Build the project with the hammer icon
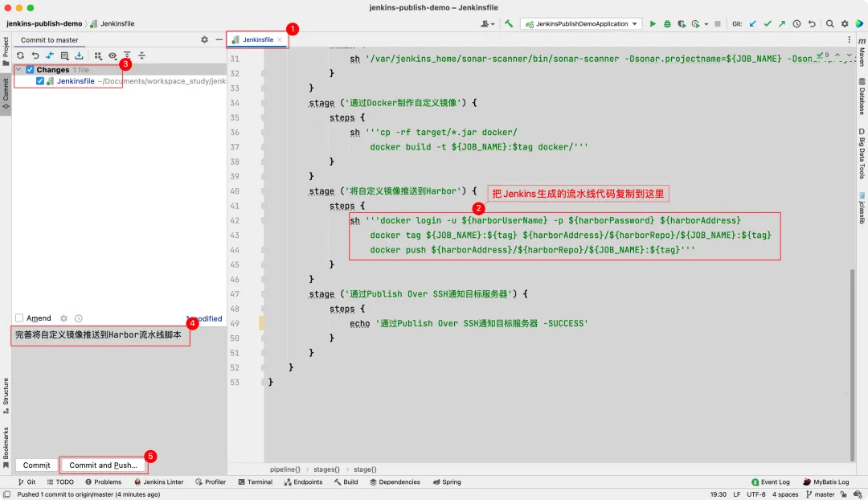This screenshot has height=500, width=868. [509, 24]
